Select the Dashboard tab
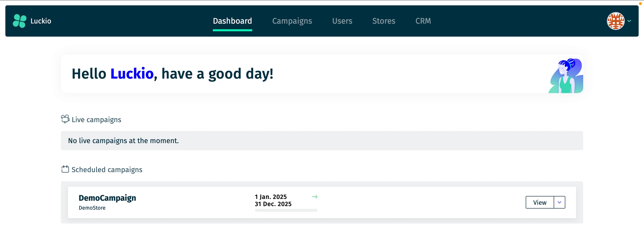Image resolution: width=644 pixels, height=238 pixels. (232, 21)
